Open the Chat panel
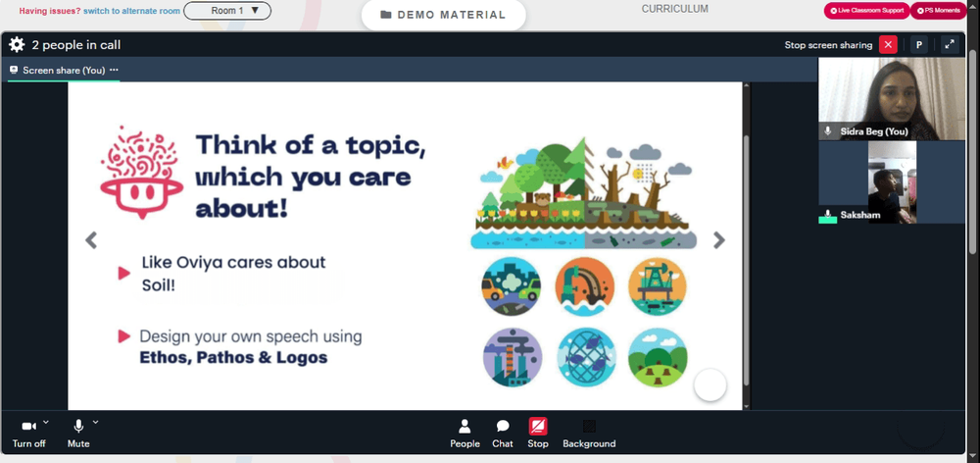980x463 pixels. click(x=503, y=434)
